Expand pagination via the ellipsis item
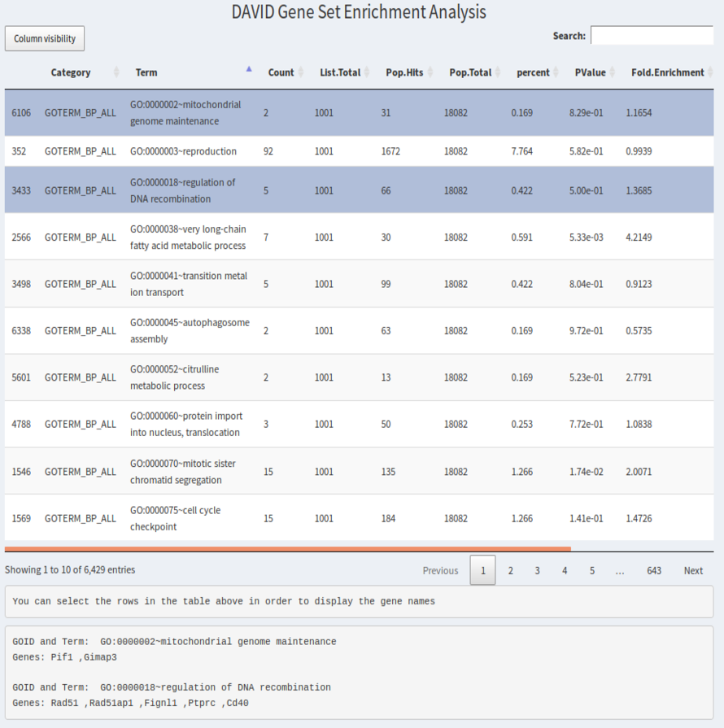 (x=620, y=570)
